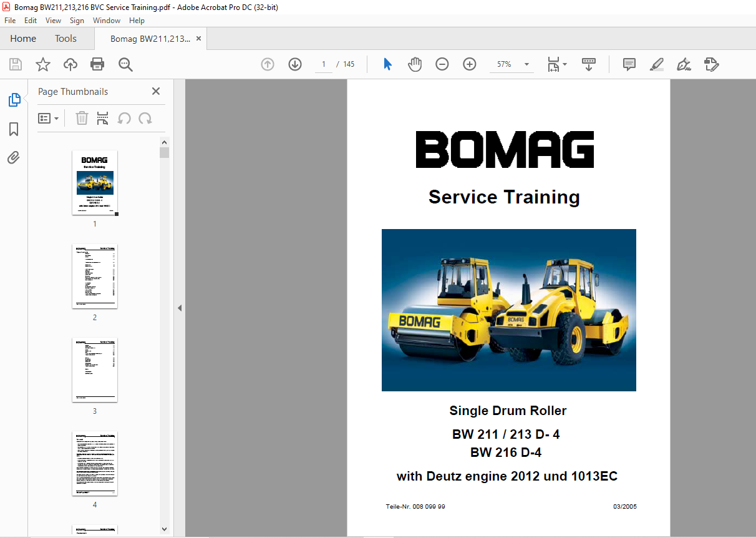Switch to the Tools tab
Image resolution: width=756 pixels, height=538 pixels.
point(65,39)
